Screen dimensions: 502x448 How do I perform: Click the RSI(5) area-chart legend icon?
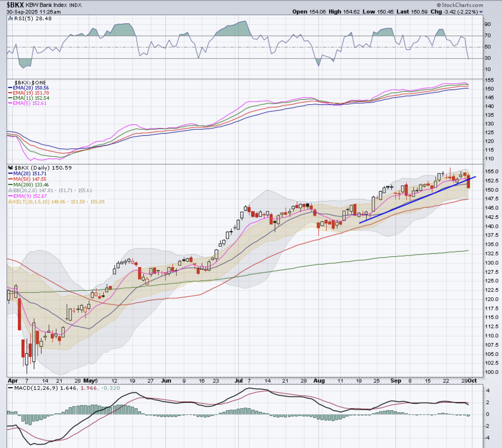(x=10, y=18)
